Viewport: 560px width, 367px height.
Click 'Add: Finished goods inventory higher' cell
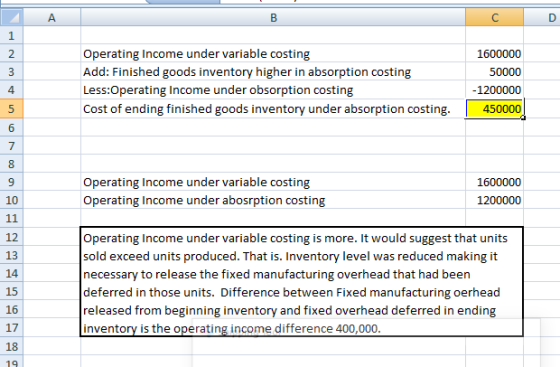[273, 72]
